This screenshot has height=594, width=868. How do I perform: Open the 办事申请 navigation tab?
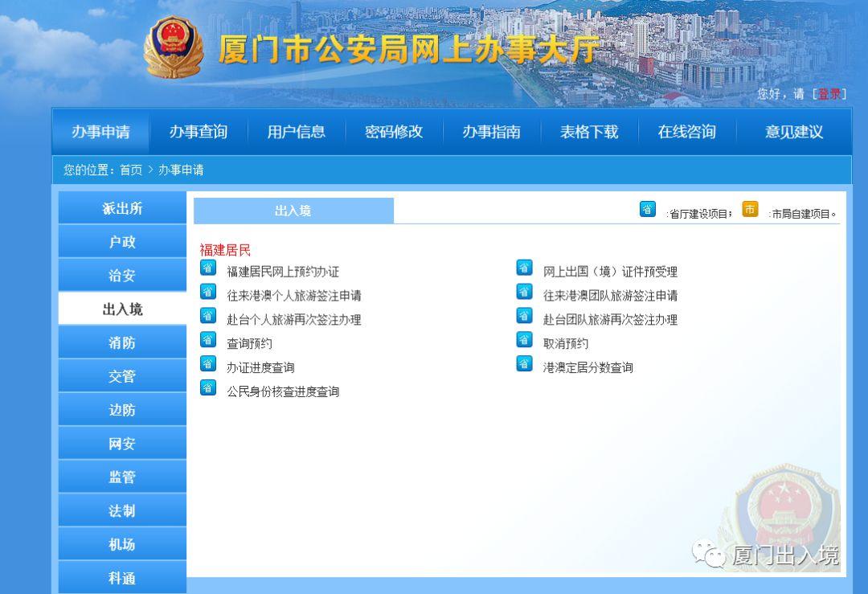click(x=100, y=132)
